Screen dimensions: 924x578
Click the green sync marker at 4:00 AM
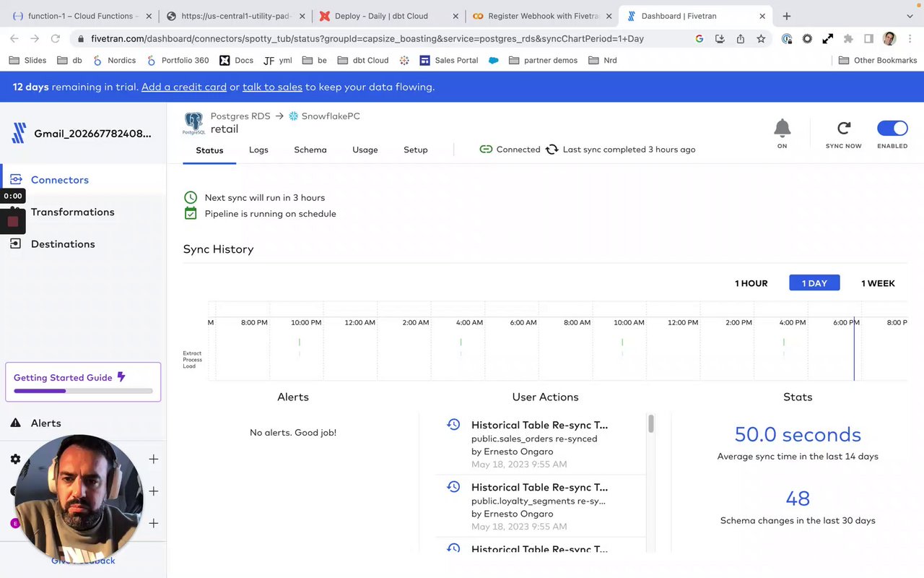click(x=461, y=342)
